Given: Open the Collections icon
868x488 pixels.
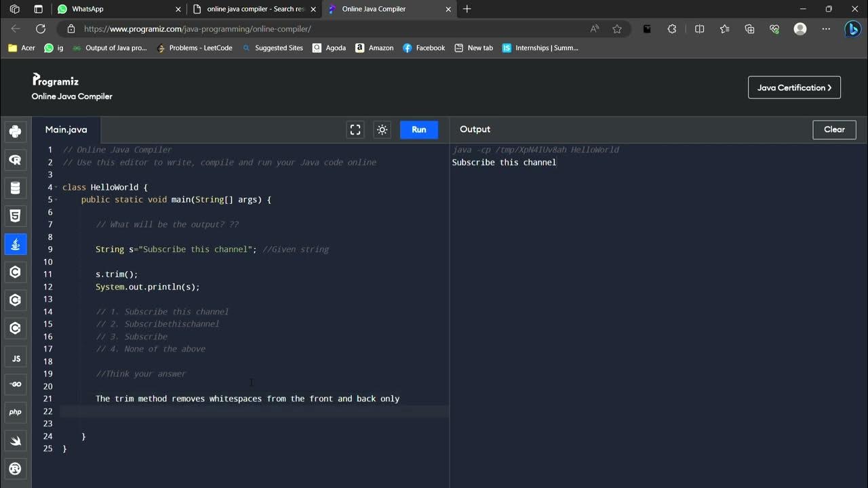Looking at the screenshot, I should (x=749, y=29).
